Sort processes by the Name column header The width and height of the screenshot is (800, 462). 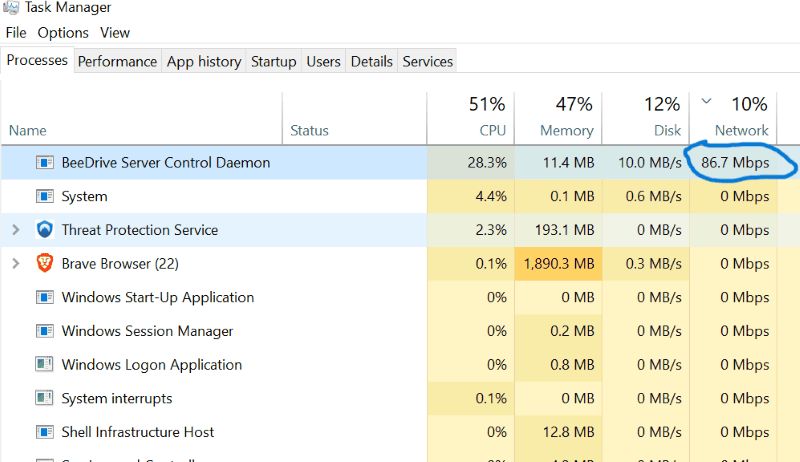pos(141,118)
